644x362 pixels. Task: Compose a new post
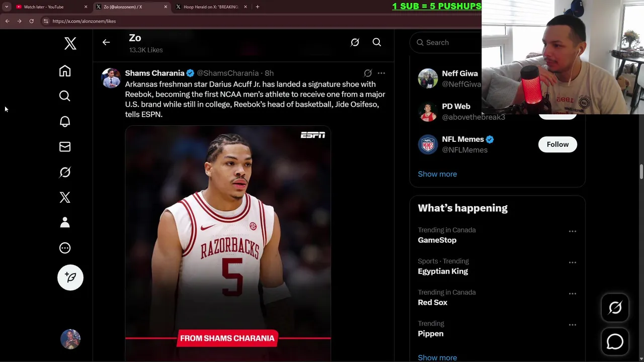coord(70,278)
